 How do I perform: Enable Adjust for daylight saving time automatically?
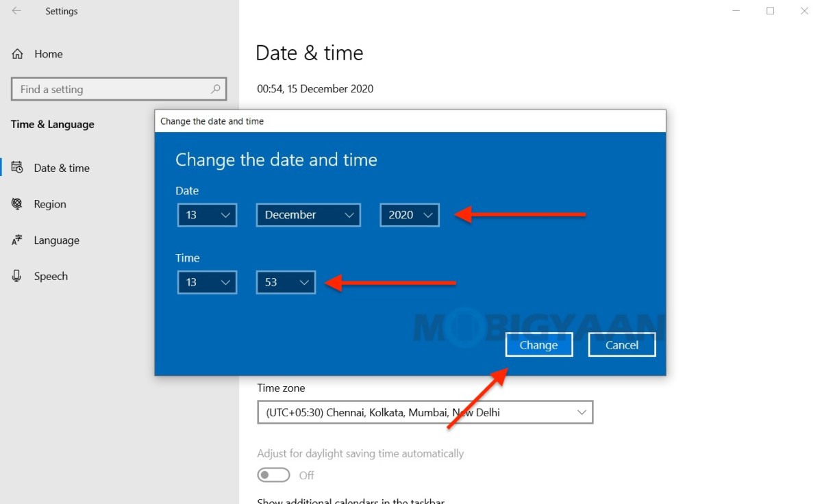tap(273, 475)
